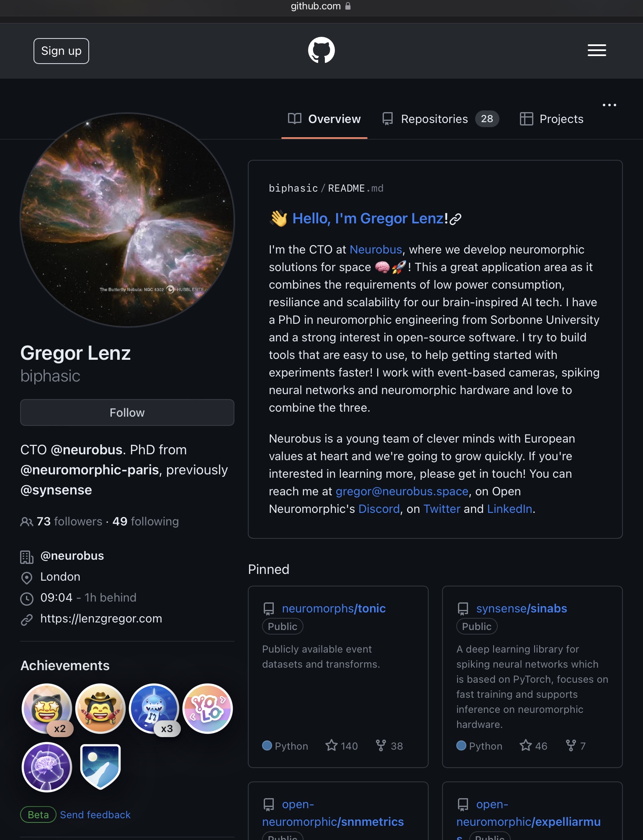This screenshot has width=643, height=840.
Task: Switch to the Projects tab
Action: (551, 119)
